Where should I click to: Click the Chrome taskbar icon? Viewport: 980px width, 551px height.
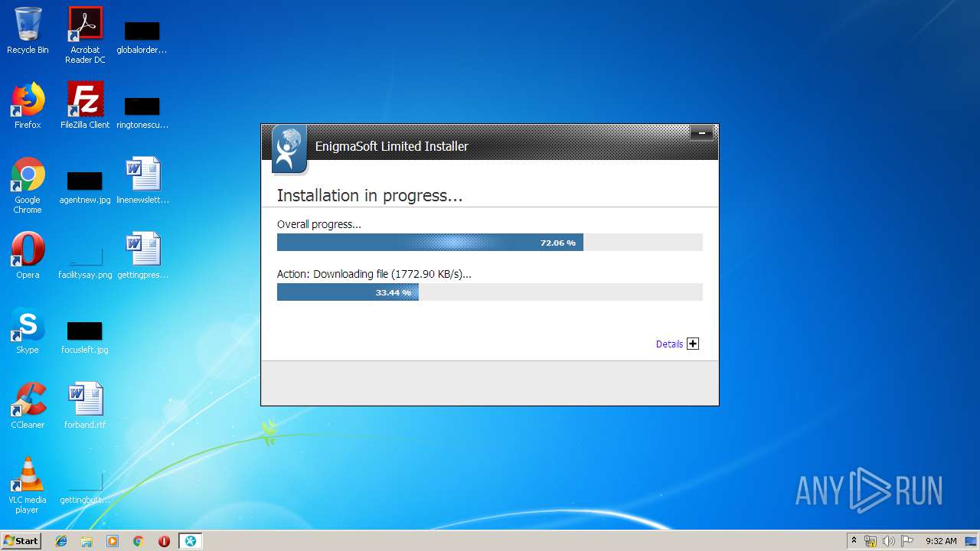(139, 541)
